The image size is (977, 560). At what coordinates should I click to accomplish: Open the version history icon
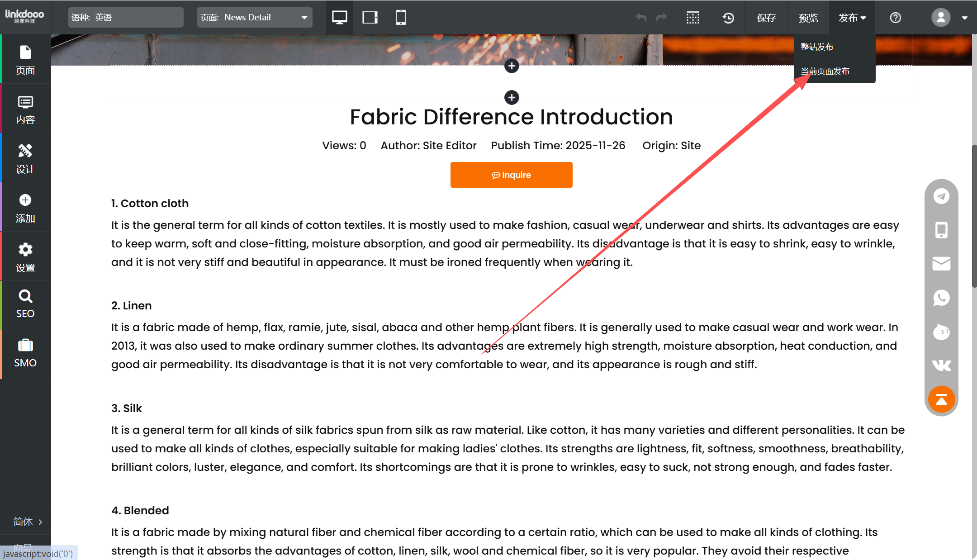tap(728, 18)
